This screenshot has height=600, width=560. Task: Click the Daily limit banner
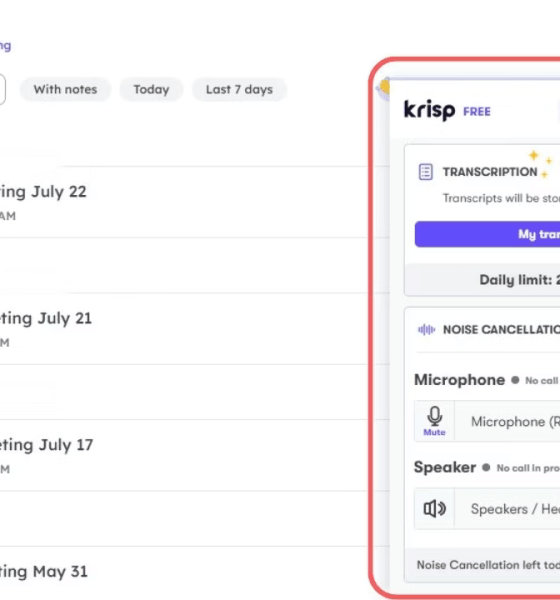(x=482, y=280)
